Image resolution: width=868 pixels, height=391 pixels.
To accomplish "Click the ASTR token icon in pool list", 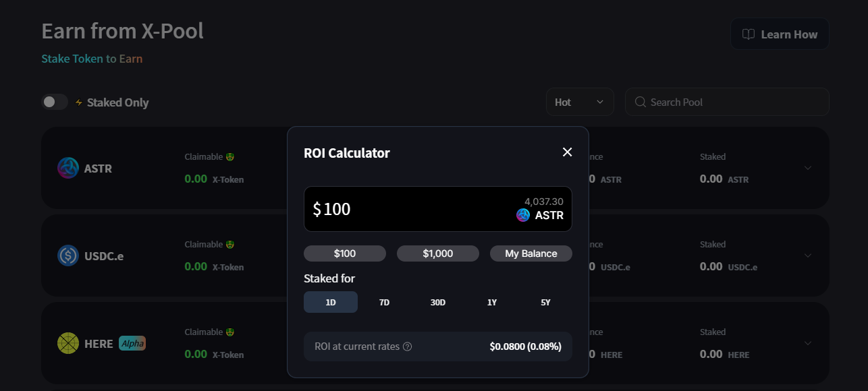I will pos(68,168).
